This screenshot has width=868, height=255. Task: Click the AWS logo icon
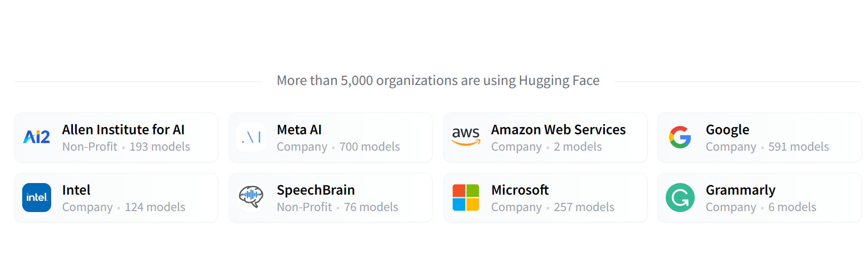pos(466,137)
